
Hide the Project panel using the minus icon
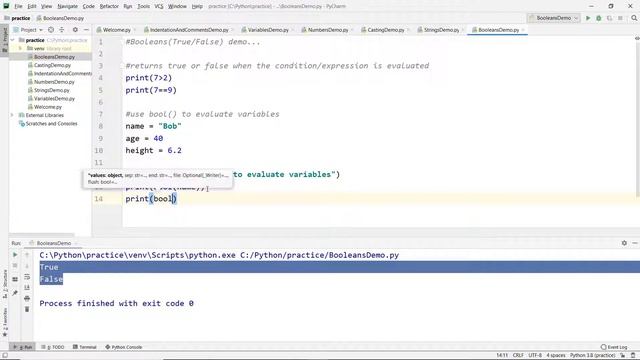tap(86, 30)
